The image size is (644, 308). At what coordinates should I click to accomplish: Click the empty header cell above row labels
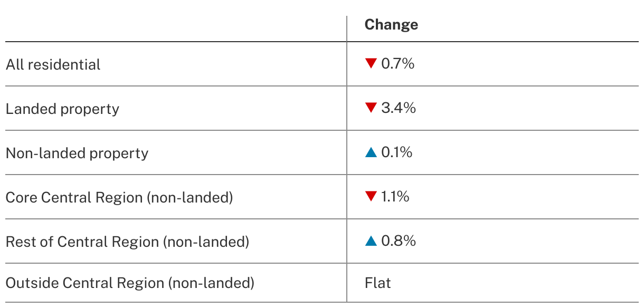(x=176, y=28)
